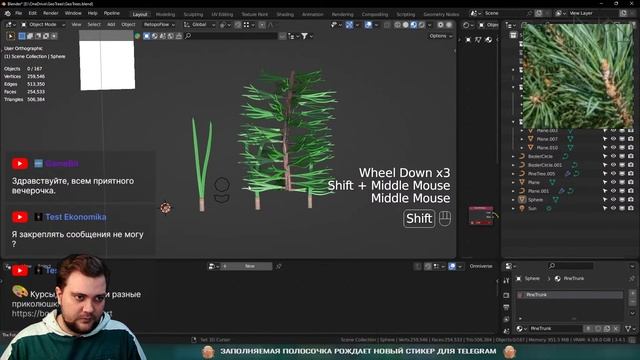Screen dimensions: 640x360
Task: Open the viewport Add menu
Action: click(x=111, y=25)
